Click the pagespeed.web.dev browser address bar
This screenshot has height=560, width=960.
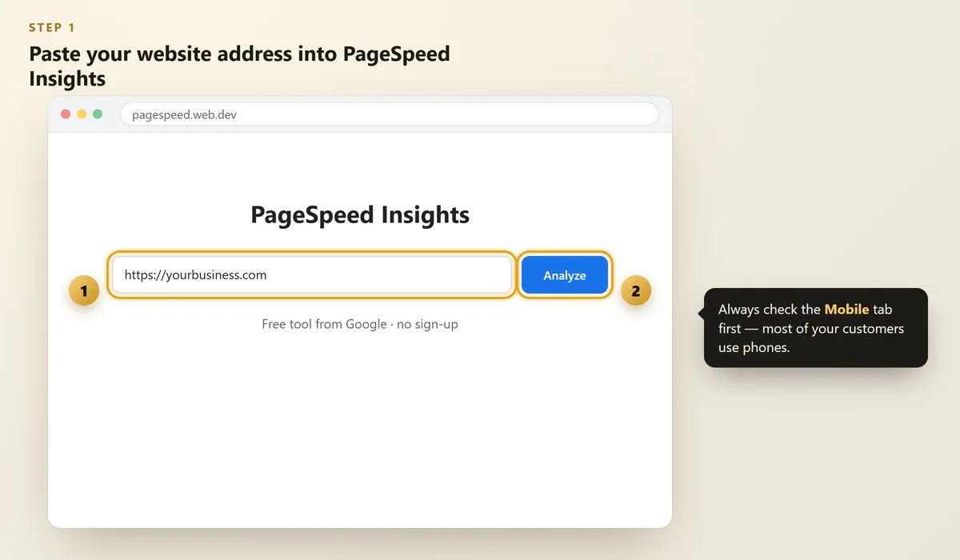pyautogui.click(x=389, y=114)
